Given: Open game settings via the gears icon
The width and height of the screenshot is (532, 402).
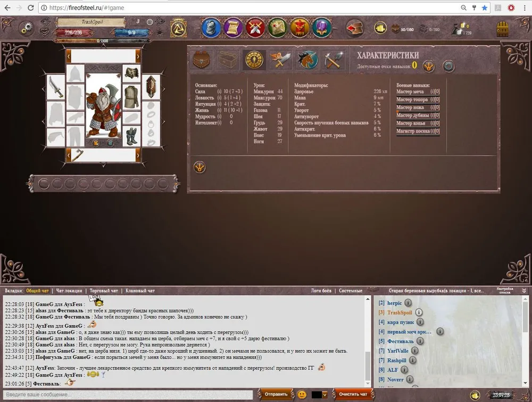Looking at the screenshot, I should click(26, 28).
